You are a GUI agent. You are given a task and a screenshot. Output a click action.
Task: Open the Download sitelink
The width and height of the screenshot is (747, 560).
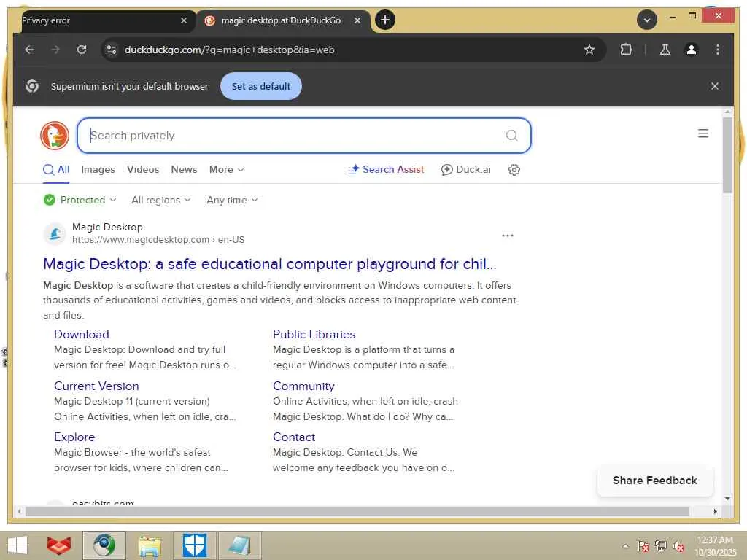[x=82, y=334]
